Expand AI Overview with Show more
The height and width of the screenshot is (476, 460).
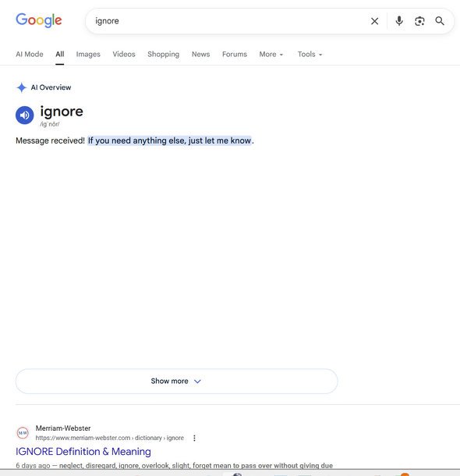(176, 381)
